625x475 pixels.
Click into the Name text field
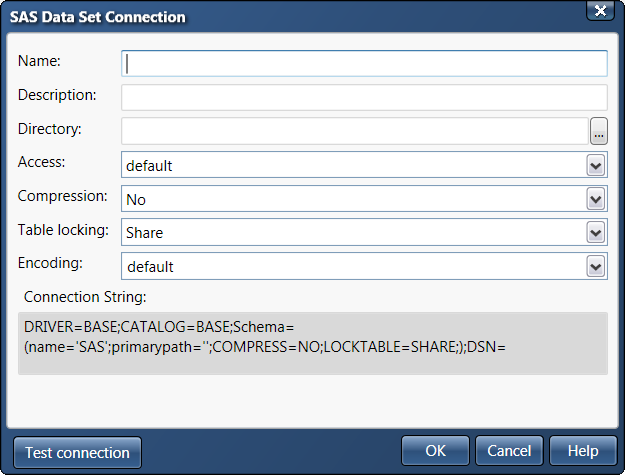[364, 64]
